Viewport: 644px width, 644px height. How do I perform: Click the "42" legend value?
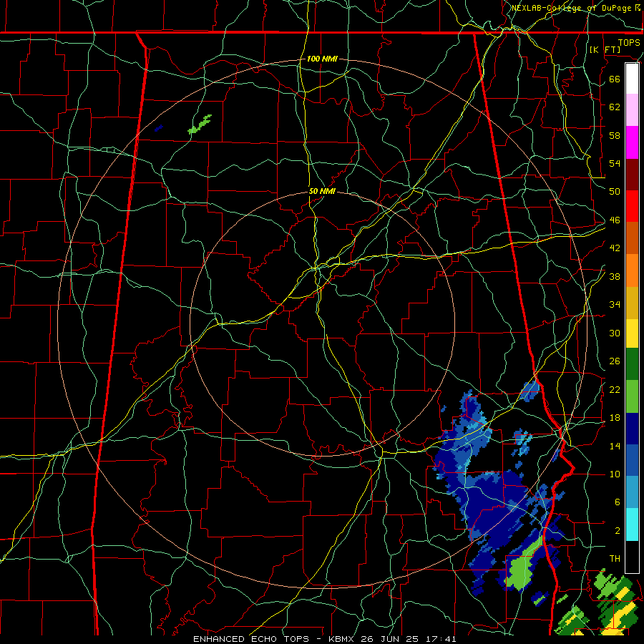[615, 248]
